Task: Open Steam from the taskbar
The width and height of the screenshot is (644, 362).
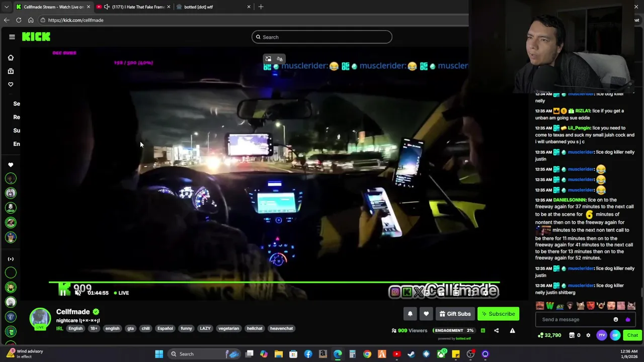Action: point(411,354)
